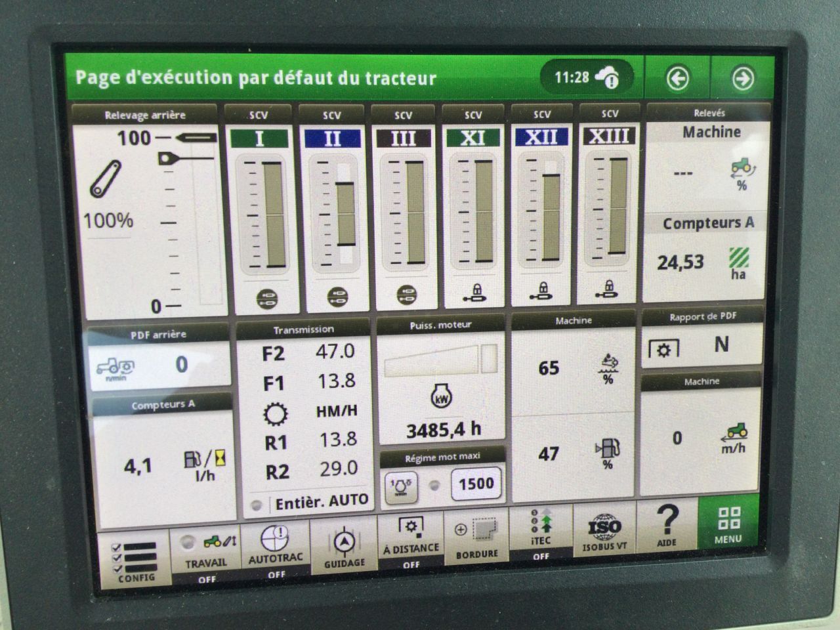Tap the rear PTO speed 0 value

click(x=182, y=364)
